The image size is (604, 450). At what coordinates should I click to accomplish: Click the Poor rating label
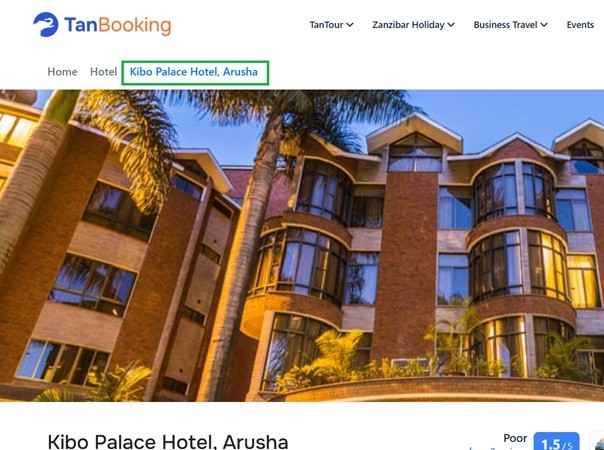coord(515,438)
